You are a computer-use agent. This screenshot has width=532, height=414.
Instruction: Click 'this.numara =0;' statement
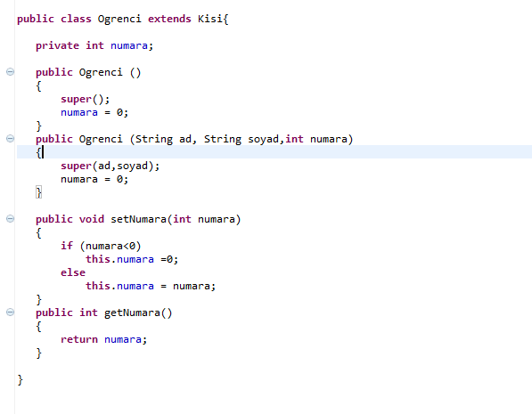pyautogui.click(x=132, y=259)
